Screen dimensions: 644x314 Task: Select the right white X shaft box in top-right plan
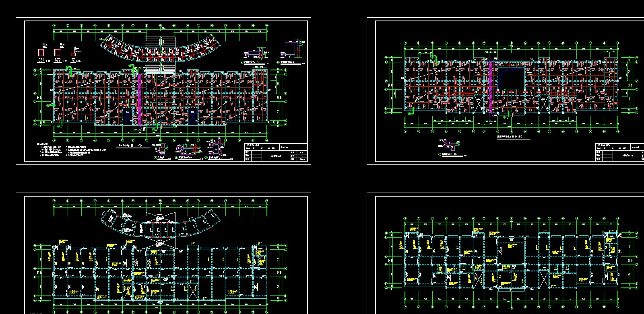[x=543, y=104]
